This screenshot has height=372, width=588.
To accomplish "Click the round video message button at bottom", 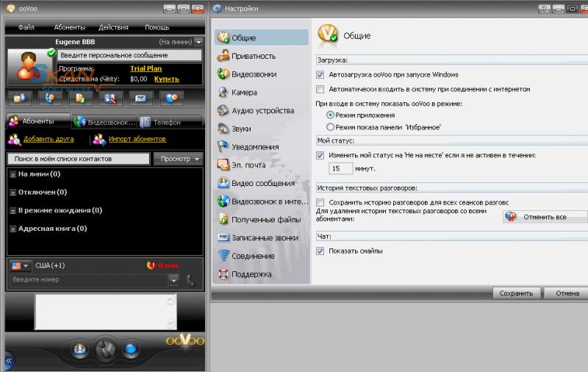I will (x=80, y=349).
